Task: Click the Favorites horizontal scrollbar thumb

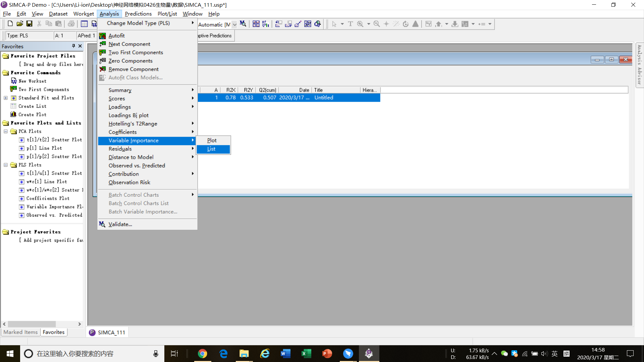Action: (x=32, y=324)
